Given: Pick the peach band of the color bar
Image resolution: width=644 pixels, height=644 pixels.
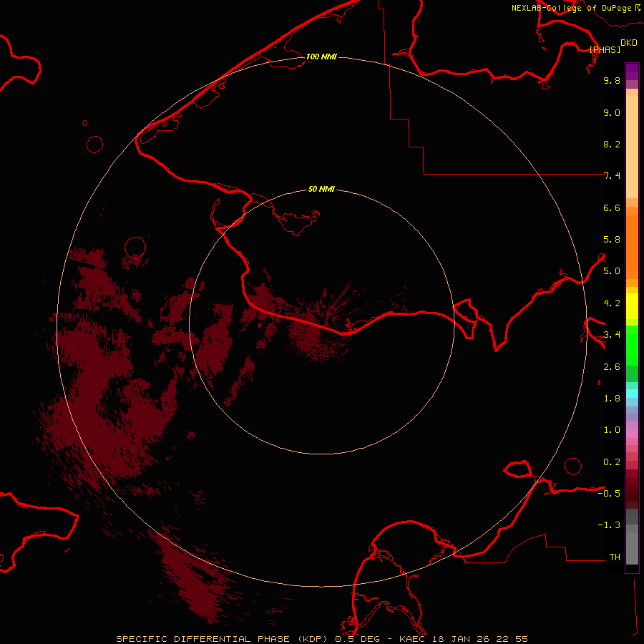Looking at the screenshot, I should pyautogui.click(x=632, y=147).
